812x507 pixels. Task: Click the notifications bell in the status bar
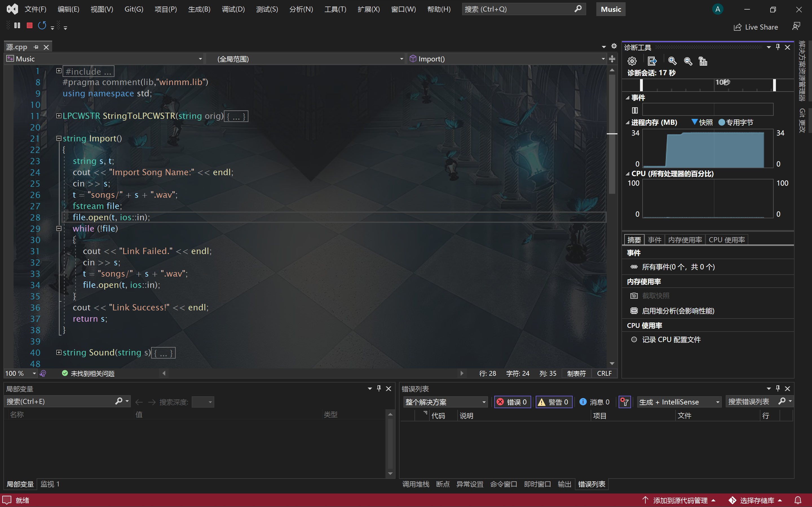(798, 500)
